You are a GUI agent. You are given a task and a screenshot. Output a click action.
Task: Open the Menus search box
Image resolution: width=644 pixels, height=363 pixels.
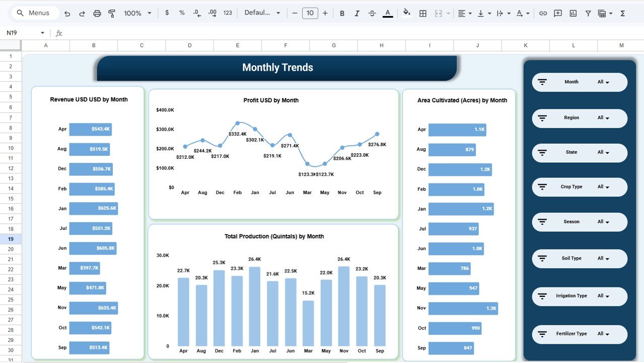pos(34,13)
